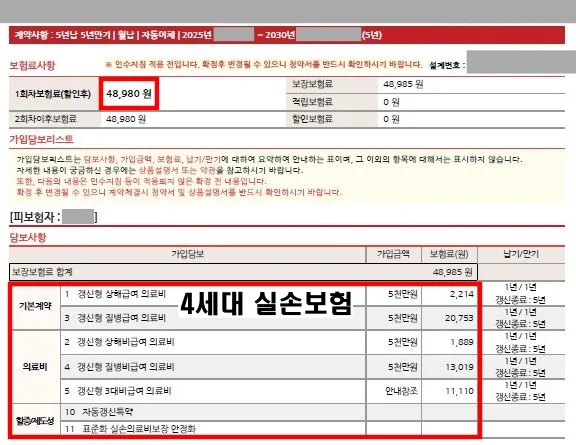Select the '갱신형 질병급여 의료비' coverage row

tap(213, 318)
